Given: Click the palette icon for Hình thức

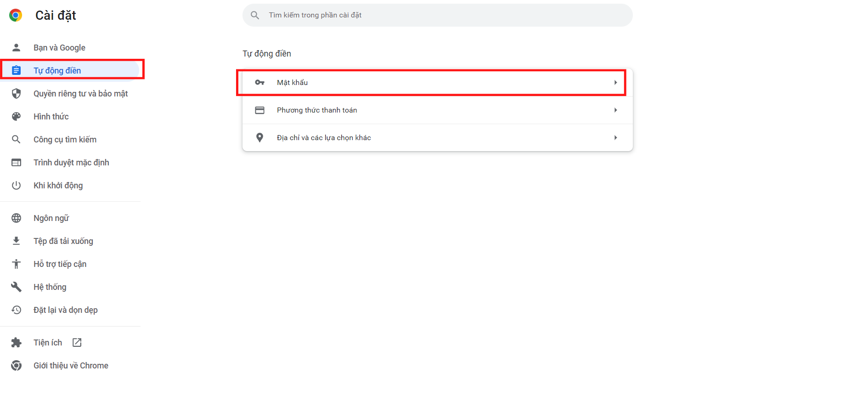Looking at the screenshot, I should tap(16, 116).
